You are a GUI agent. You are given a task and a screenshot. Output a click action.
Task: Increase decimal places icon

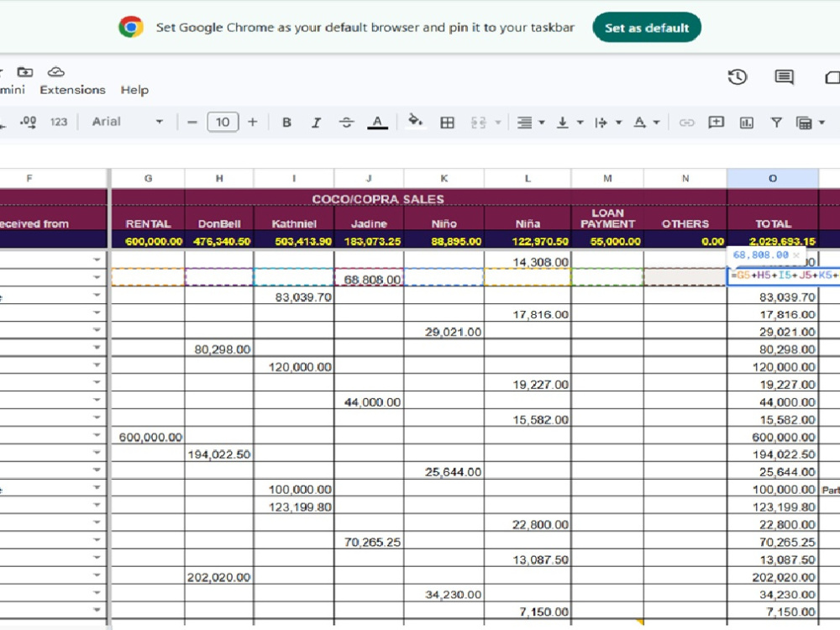coord(28,122)
